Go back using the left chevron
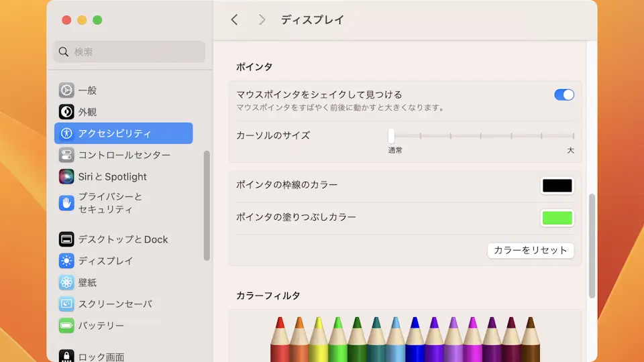 [234, 20]
